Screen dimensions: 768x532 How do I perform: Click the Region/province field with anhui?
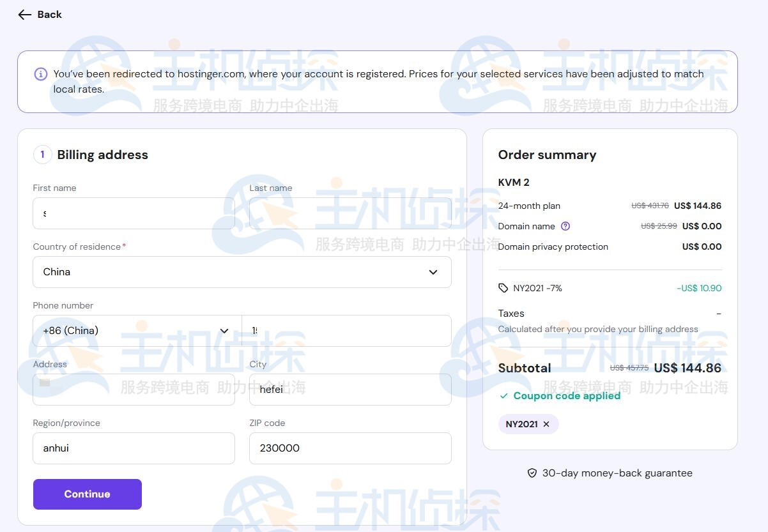[x=134, y=448]
